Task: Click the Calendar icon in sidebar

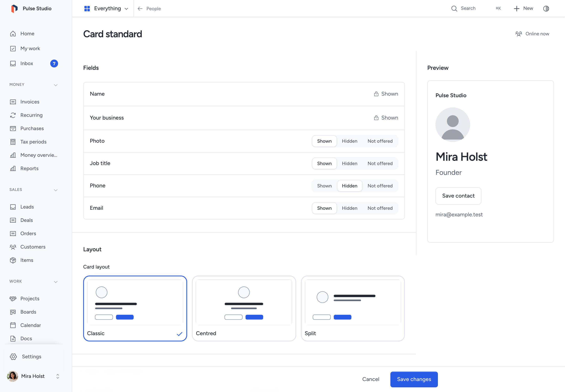Action: pos(13,325)
